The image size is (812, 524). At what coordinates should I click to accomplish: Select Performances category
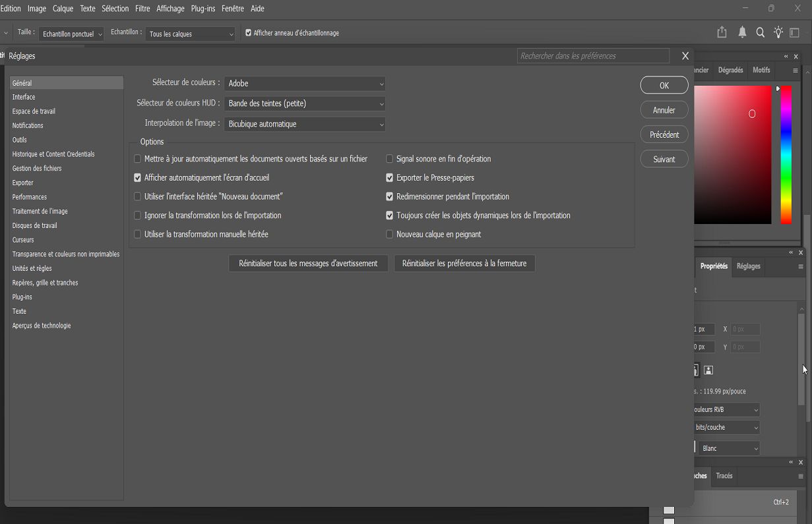point(30,197)
